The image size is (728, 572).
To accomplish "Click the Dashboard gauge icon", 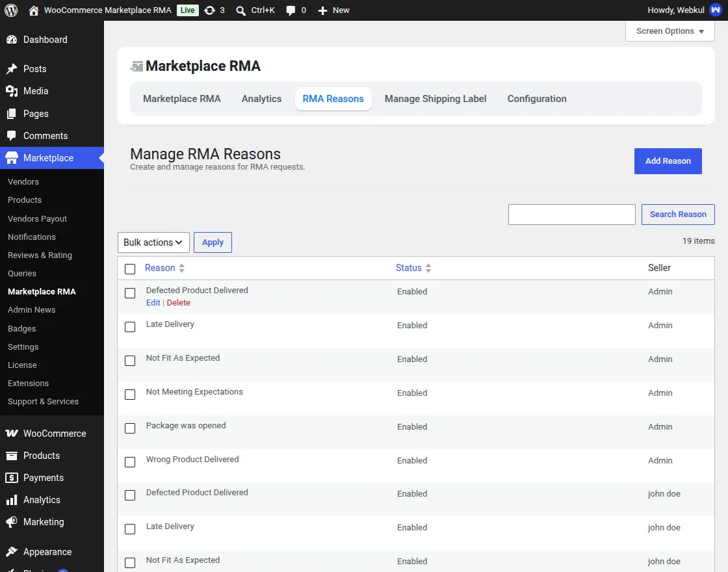I will point(12,40).
